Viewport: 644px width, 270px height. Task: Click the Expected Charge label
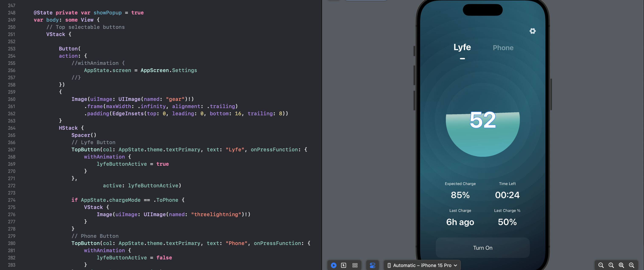(x=460, y=184)
